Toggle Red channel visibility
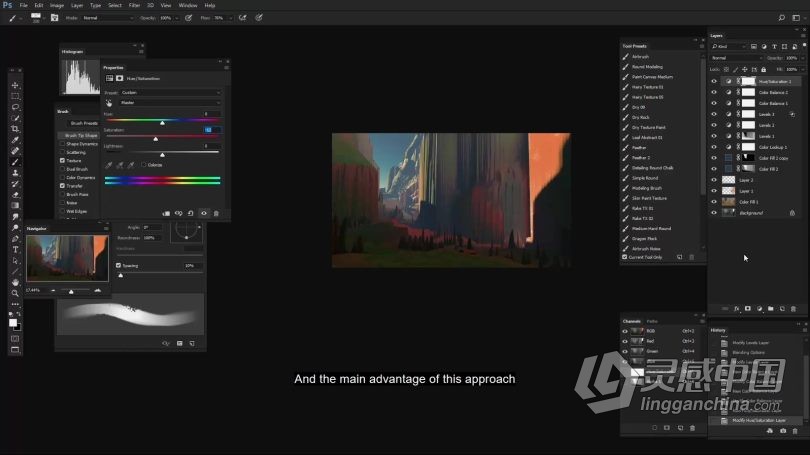 (x=625, y=341)
